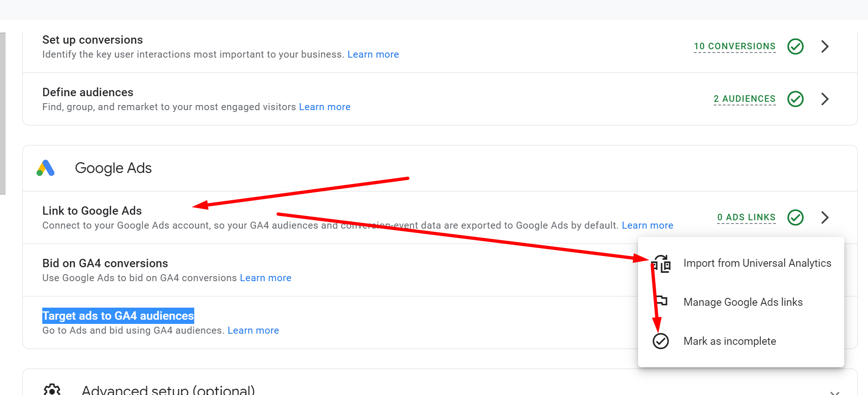The width and height of the screenshot is (868, 395).
Task: Open Learn more link under Set up conversions
Action: coord(373,54)
